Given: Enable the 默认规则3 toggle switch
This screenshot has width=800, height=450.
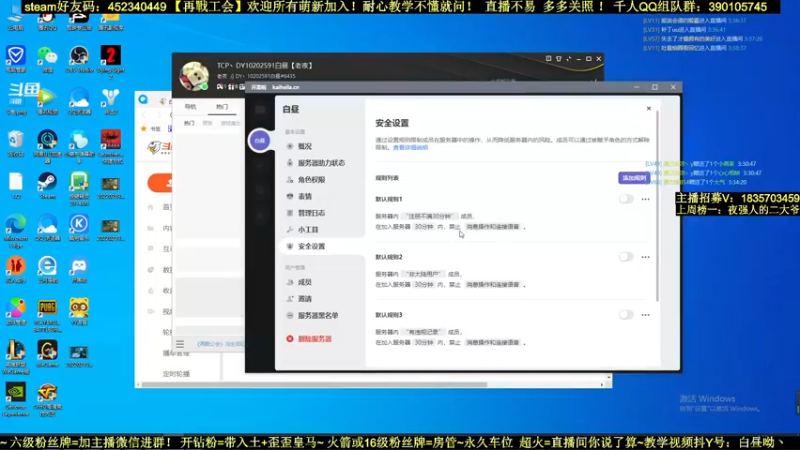Looking at the screenshot, I should click(x=626, y=315).
